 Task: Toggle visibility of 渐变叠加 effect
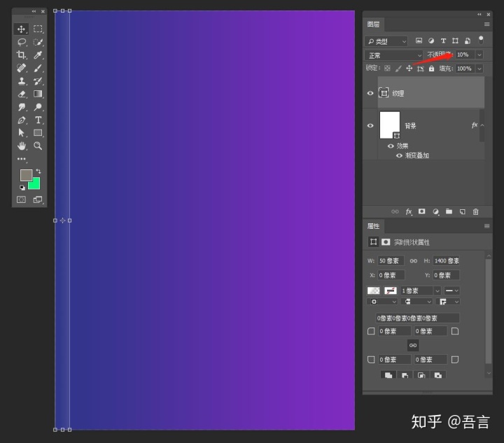pos(399,155)
